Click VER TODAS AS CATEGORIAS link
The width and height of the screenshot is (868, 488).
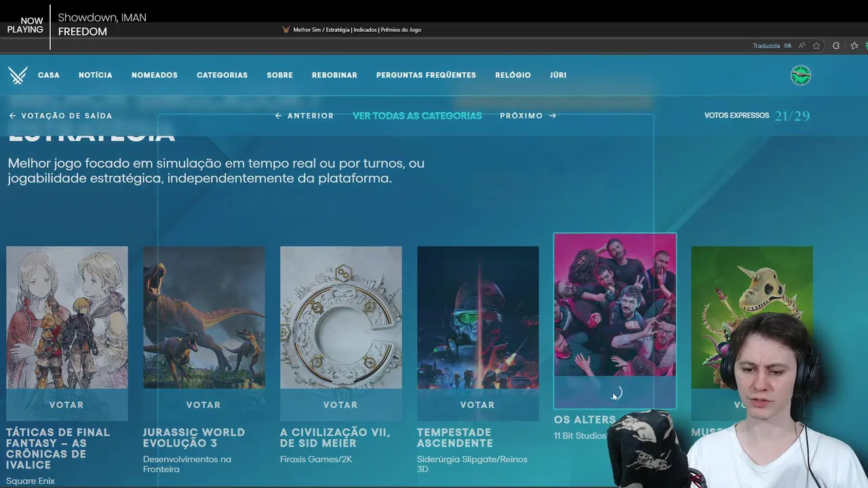click(417, 116)
